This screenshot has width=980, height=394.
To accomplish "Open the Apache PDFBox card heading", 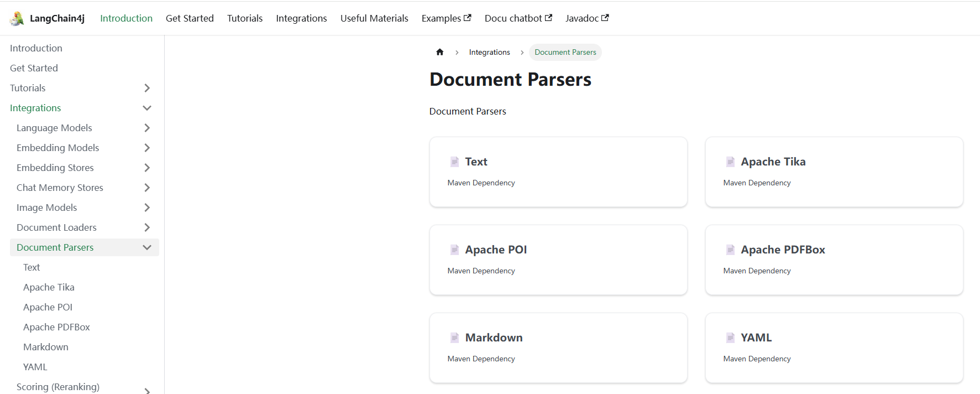I will [x=783, y=250].
